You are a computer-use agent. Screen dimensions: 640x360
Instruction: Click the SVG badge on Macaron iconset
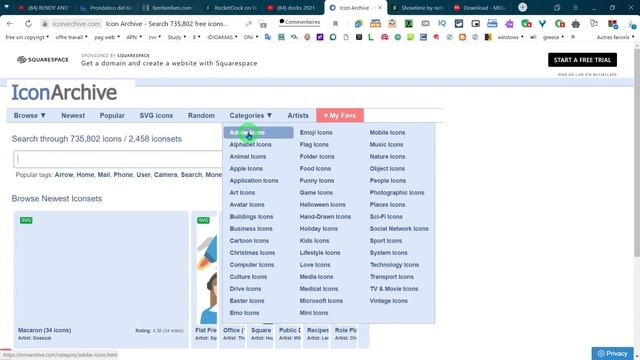pos(26,220)
